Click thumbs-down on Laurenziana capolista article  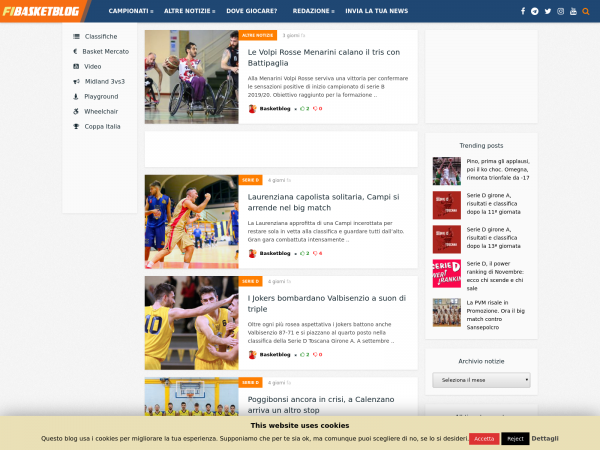click(x=316, y=253)
